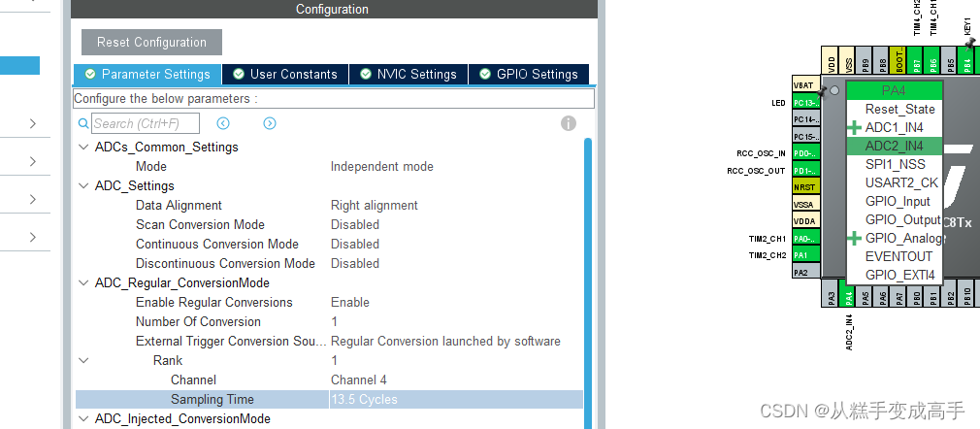
Task: Set Scan Conversion Mode Disabled value
Action: pyautogui.click(x=355, y=225)
